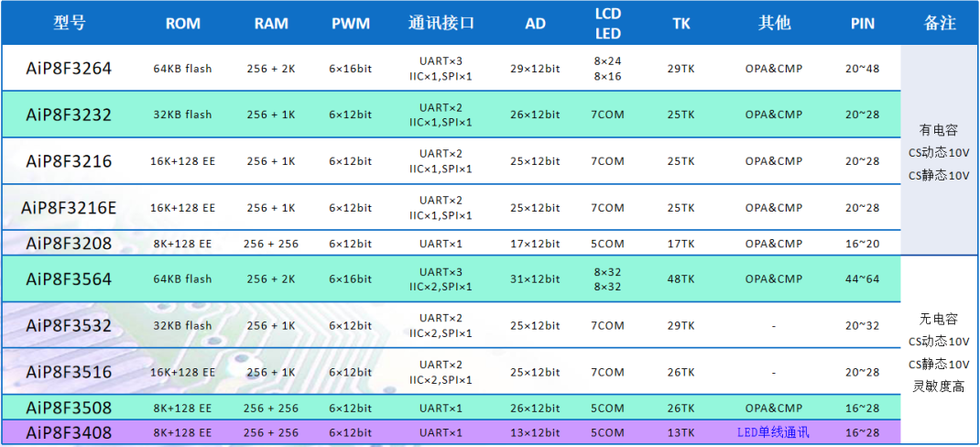Select the AiP8F3532 model cell
980x447 pixels.
(x=70, y=325)
